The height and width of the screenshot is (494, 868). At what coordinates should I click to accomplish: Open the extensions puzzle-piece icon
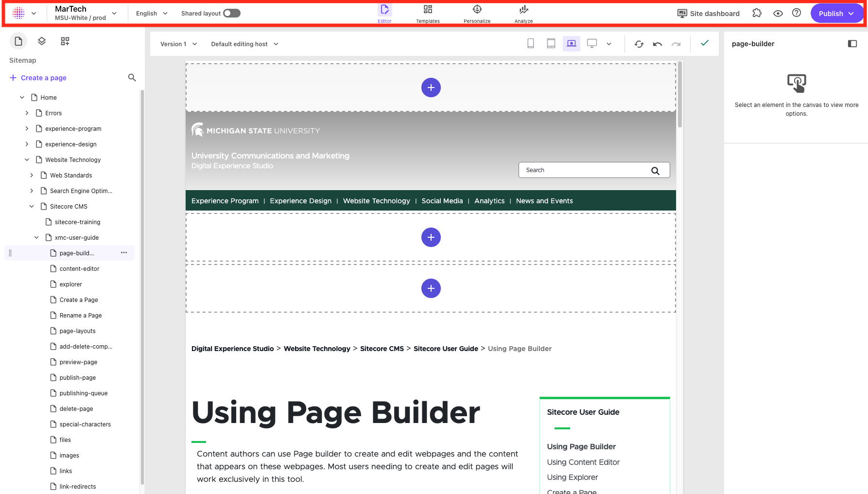point(757,13)
